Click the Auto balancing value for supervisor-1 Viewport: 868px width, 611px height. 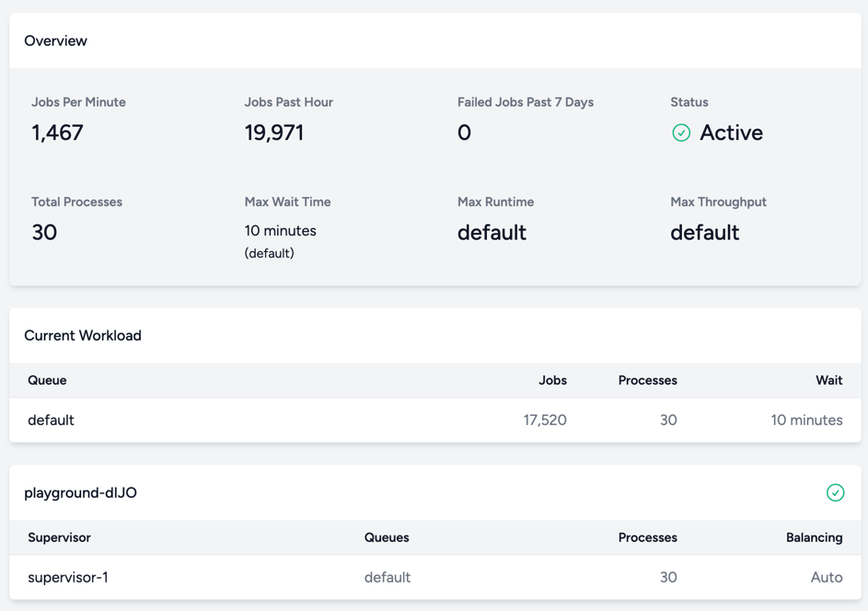coord(827,577)
